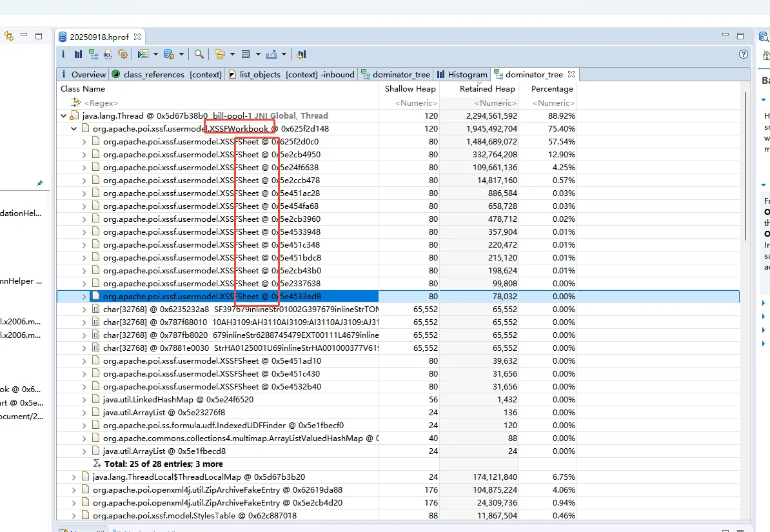Click the Export toolbar icon

coord(271,54)
